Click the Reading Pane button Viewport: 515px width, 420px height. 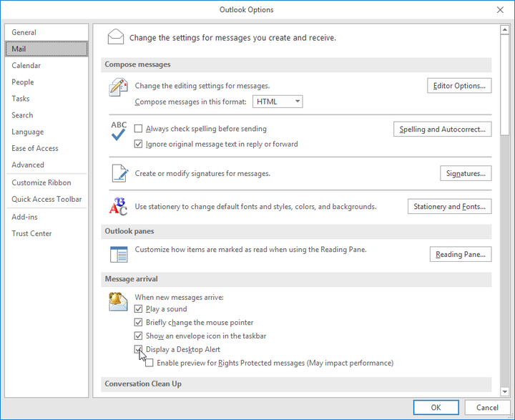click(461, 255)
